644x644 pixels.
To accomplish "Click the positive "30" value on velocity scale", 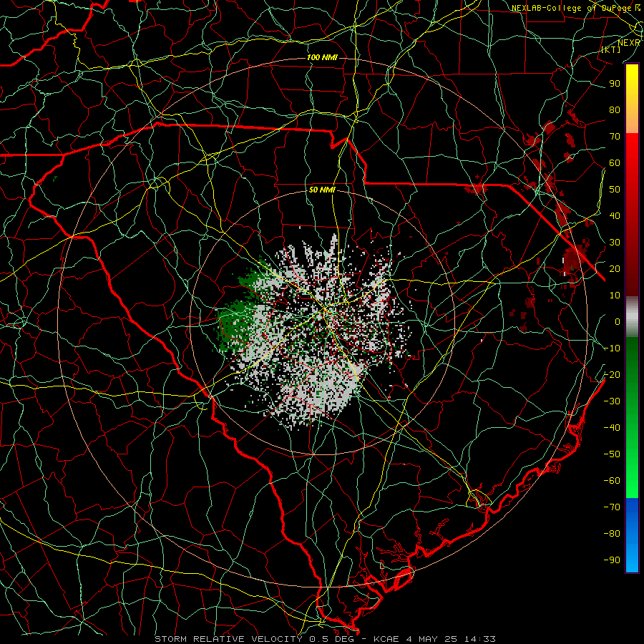I will click(615, 243).
